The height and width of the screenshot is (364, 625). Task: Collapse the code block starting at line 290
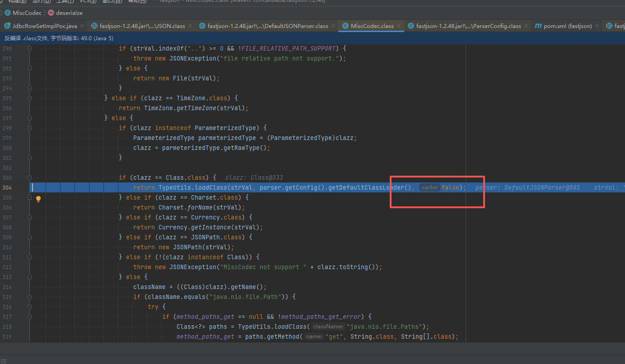pyautogui.click(x=29, y=48)
